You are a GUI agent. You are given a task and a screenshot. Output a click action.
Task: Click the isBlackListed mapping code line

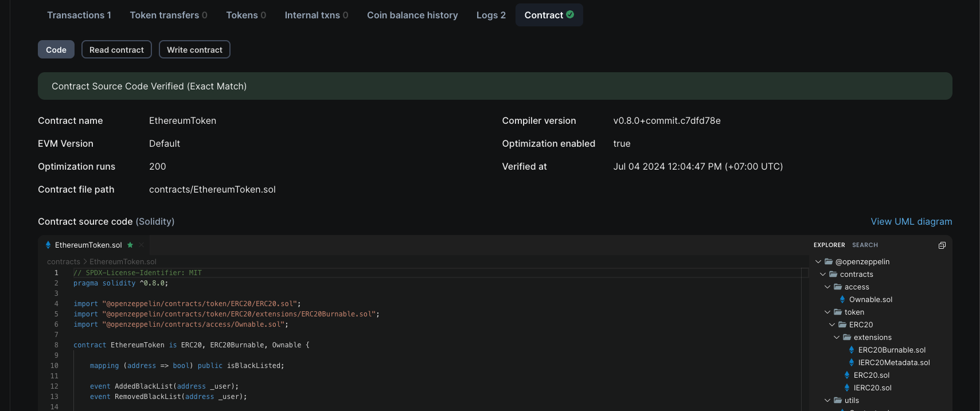coord(187,366)
